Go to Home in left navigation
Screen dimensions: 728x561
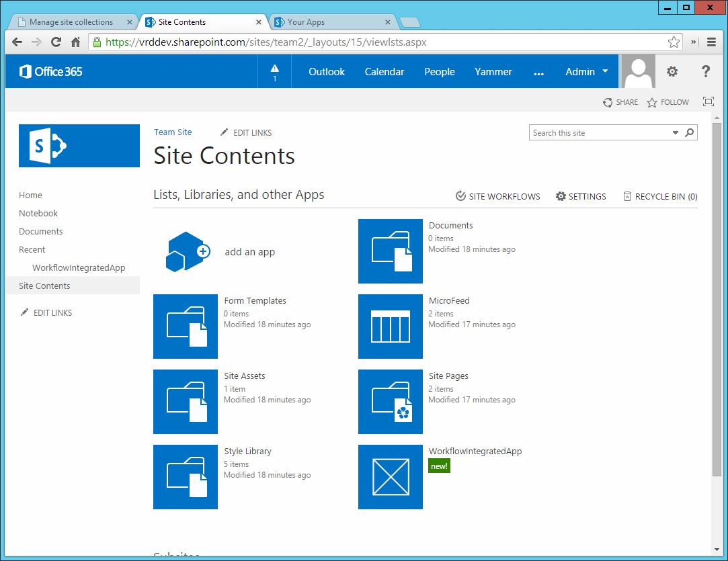click(30, 196)
